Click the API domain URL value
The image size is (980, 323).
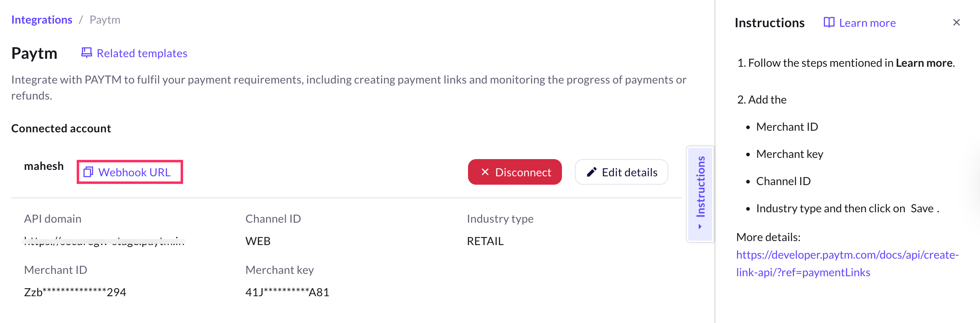point(104,241)
